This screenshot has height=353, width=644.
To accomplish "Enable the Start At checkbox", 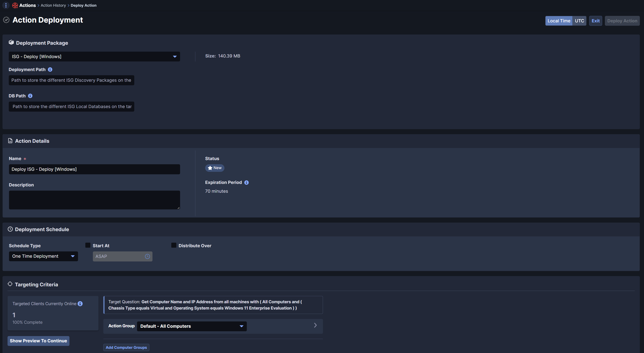I will [x=87, y=245].
